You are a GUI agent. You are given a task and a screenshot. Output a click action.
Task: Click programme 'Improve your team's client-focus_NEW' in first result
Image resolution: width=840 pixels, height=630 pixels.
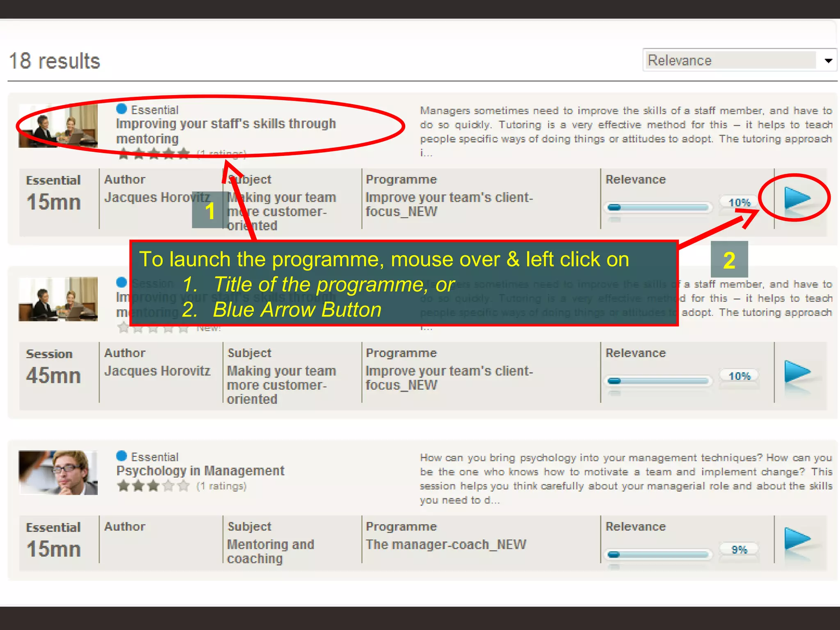point(449,204)
